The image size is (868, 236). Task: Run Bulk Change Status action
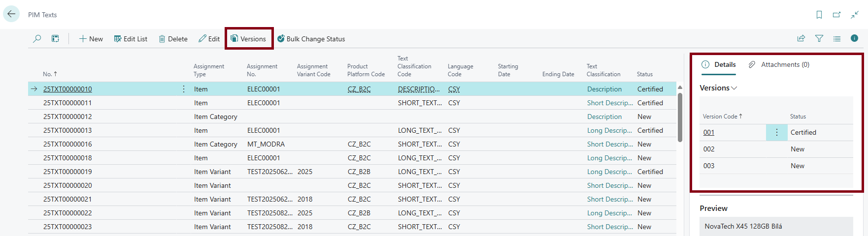click(311, 39)
